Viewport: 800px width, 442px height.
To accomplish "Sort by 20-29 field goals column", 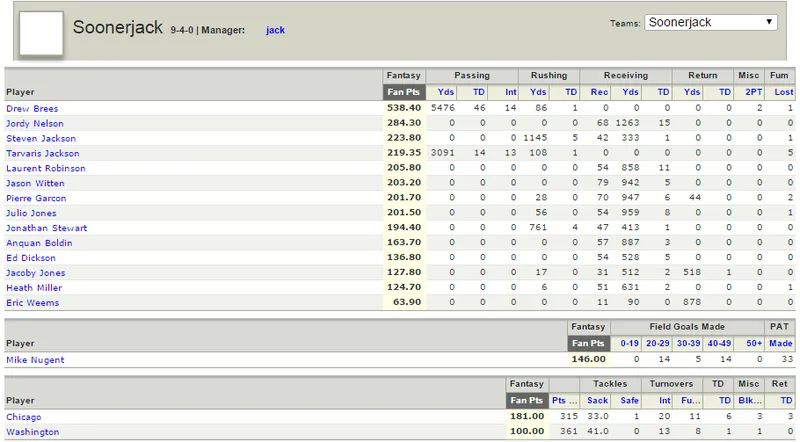I will pos(658,343).
